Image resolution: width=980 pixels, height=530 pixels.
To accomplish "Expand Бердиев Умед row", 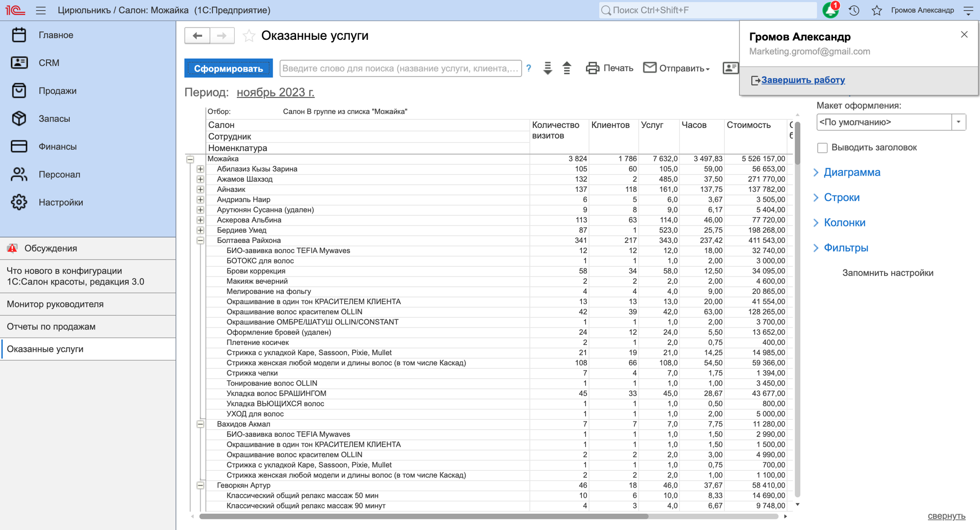I will (200, 231).
